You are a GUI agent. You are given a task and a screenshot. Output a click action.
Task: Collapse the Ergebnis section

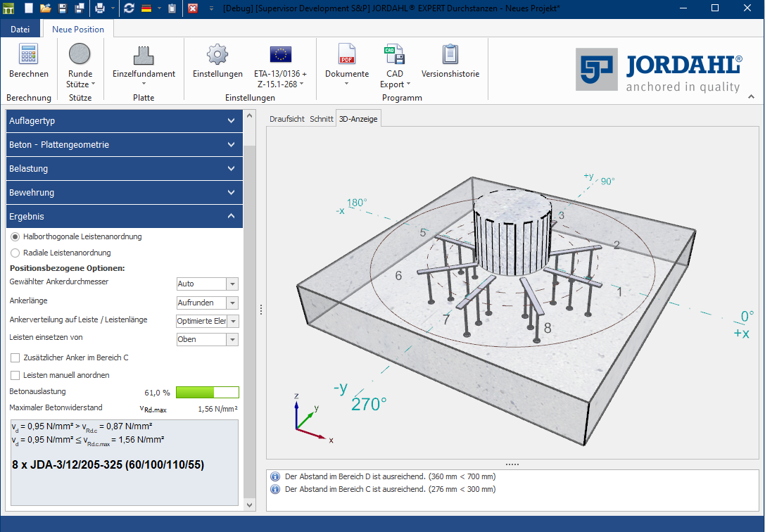(x=125, y=217)
